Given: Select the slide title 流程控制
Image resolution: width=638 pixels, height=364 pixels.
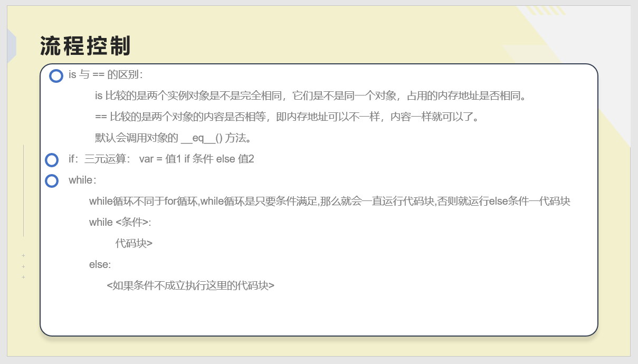Looking at the screenshot, I should tap(85, 46).
